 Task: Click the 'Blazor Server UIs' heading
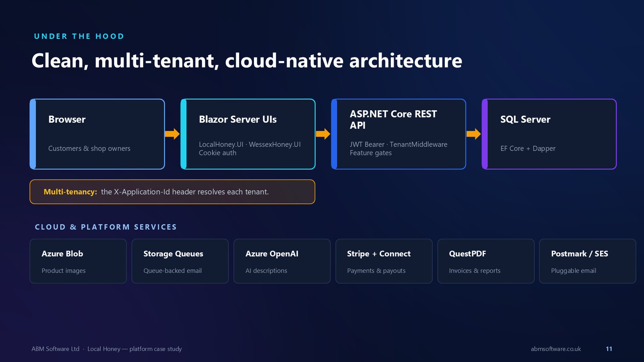pos(238,119)
